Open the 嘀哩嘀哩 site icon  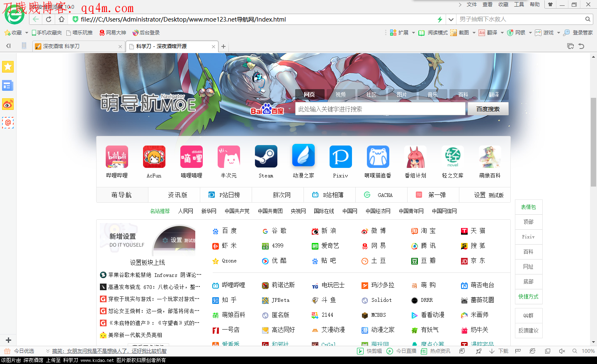[192, 157]
